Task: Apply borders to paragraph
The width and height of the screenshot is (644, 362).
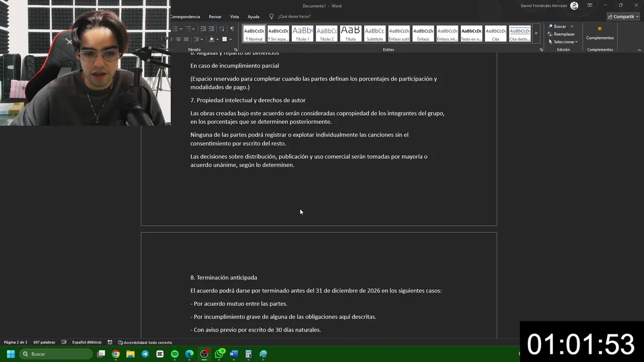Action: [x=224, y=39]
